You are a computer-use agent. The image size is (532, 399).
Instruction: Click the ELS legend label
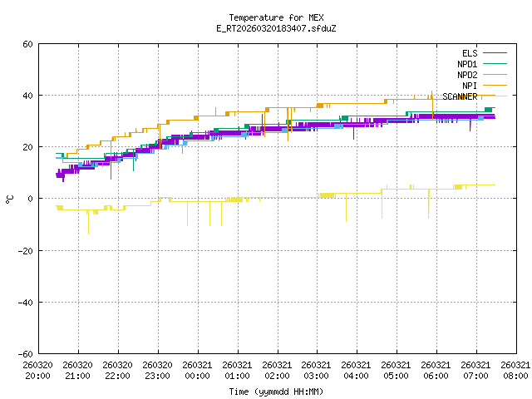tap(470, 53)
